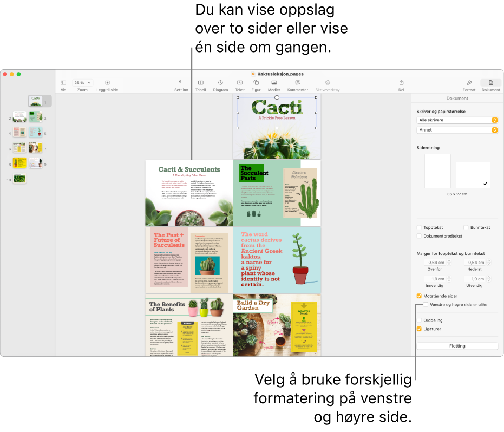Open the Medier media menu
The height and width of the screenshot is (432, 504).
point(274,83)
